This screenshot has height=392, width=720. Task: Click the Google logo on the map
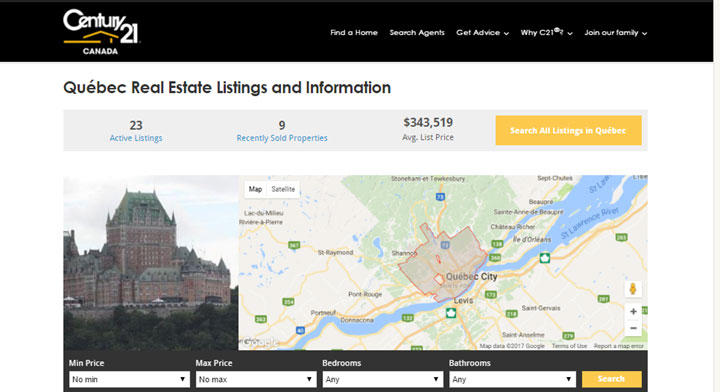point(260,342)
